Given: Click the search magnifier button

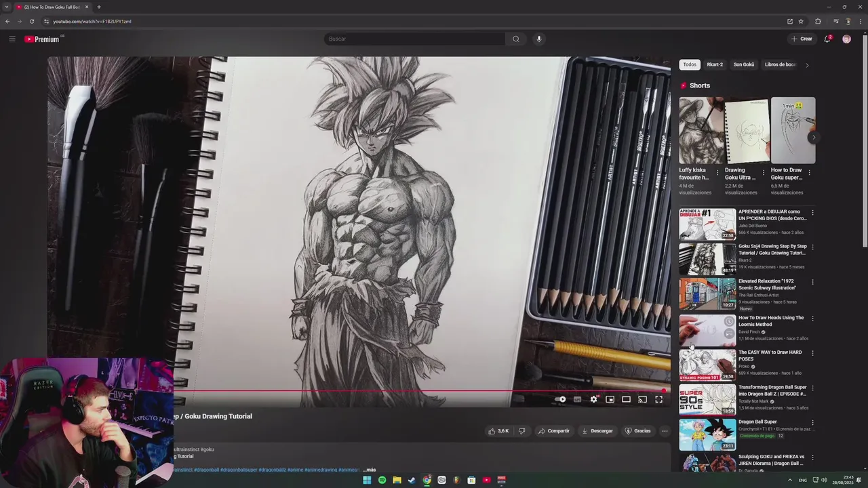Looking at the screenshot, I should tap(516, 39).
